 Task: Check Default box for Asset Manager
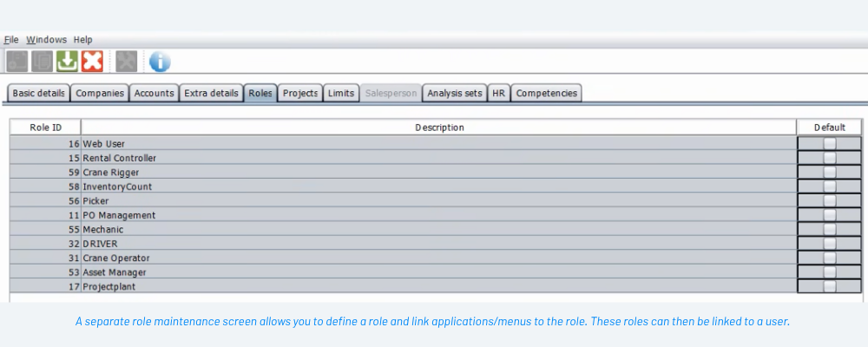[830, 272]
